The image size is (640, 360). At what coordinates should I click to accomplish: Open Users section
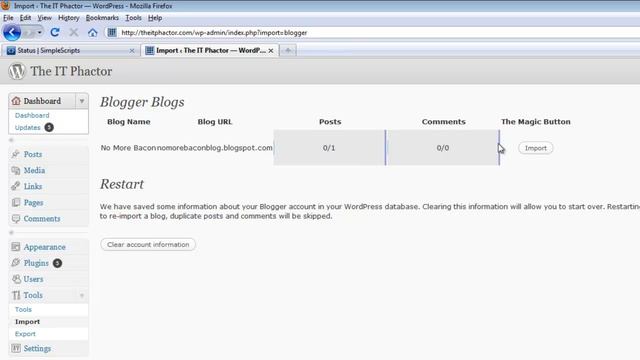coord(33,279)
